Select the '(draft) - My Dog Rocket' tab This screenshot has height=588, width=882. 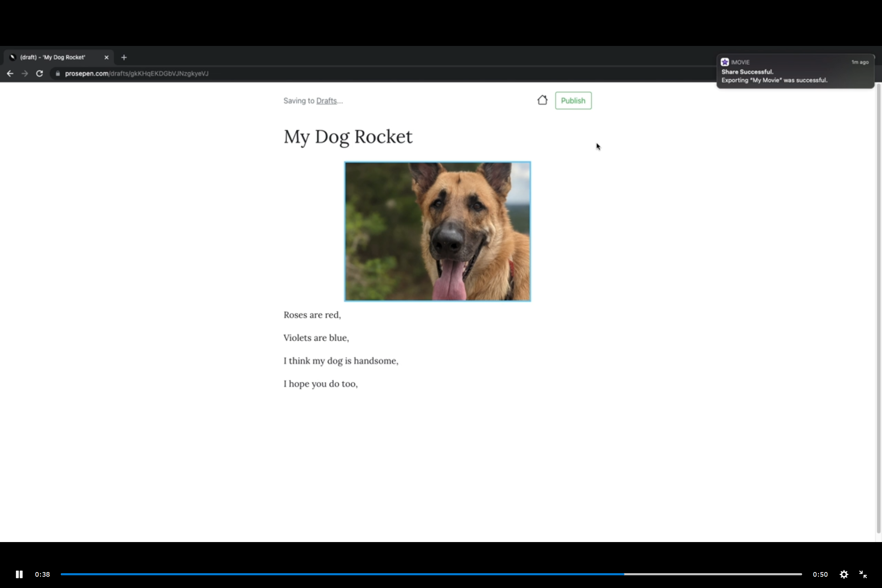click(53, 57)
